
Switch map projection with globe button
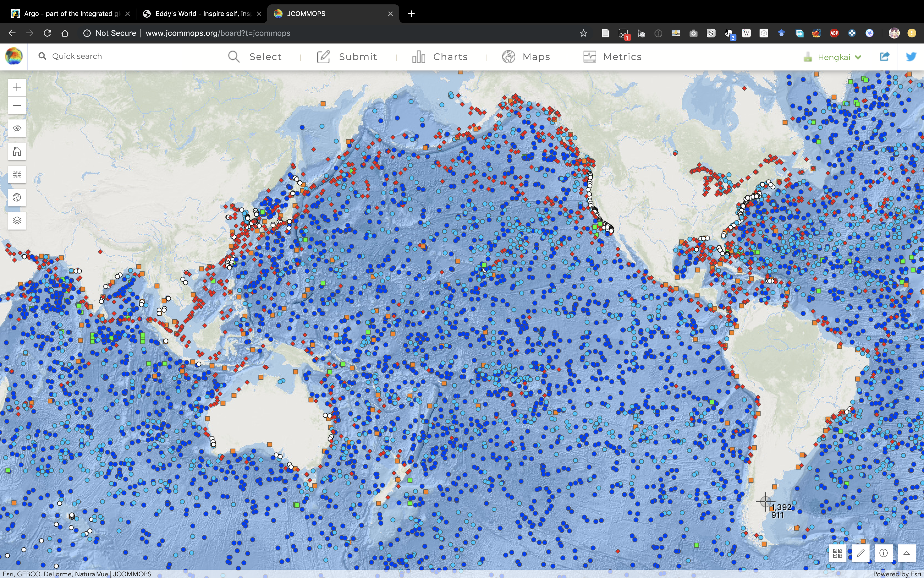coord(17,198)
